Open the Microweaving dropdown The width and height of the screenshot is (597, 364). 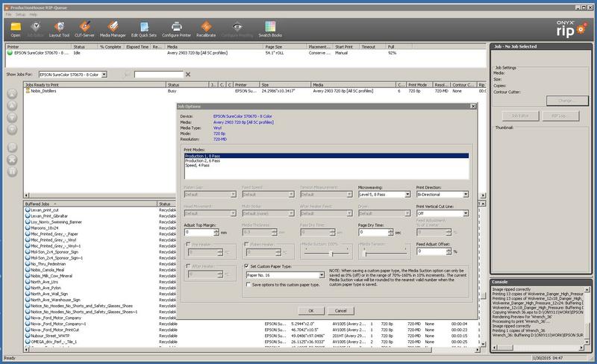click(x=407, y=195)
